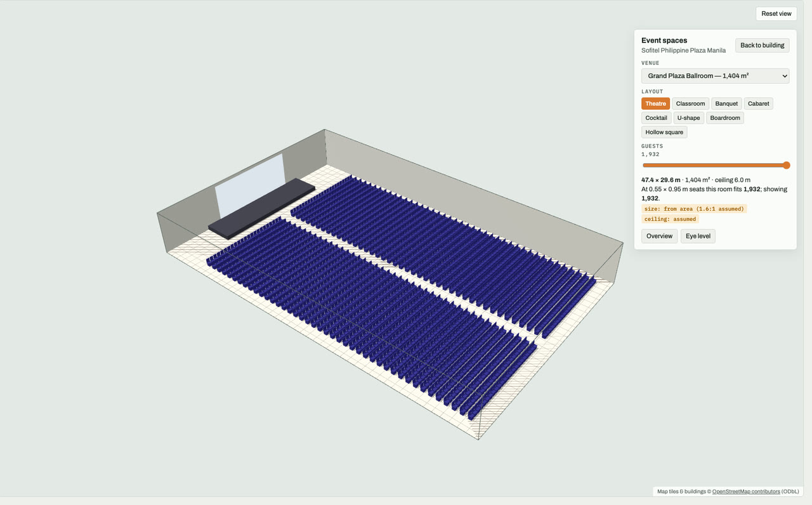812x505 pixels.
Task: Click the stage platform in 3D view
Action: coord(261,208)
